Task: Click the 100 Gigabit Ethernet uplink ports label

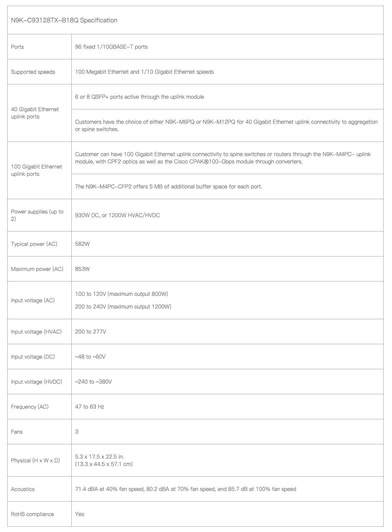Action: 36,170
